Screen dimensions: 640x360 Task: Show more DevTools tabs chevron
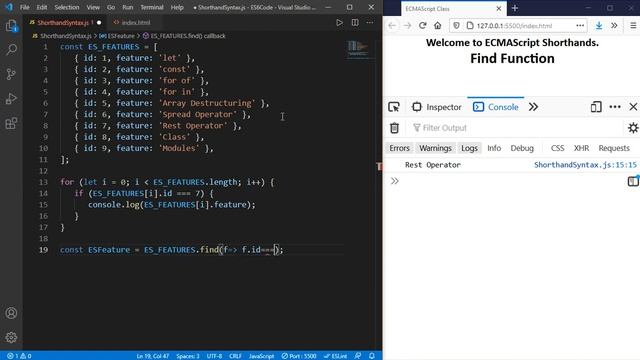533,107
